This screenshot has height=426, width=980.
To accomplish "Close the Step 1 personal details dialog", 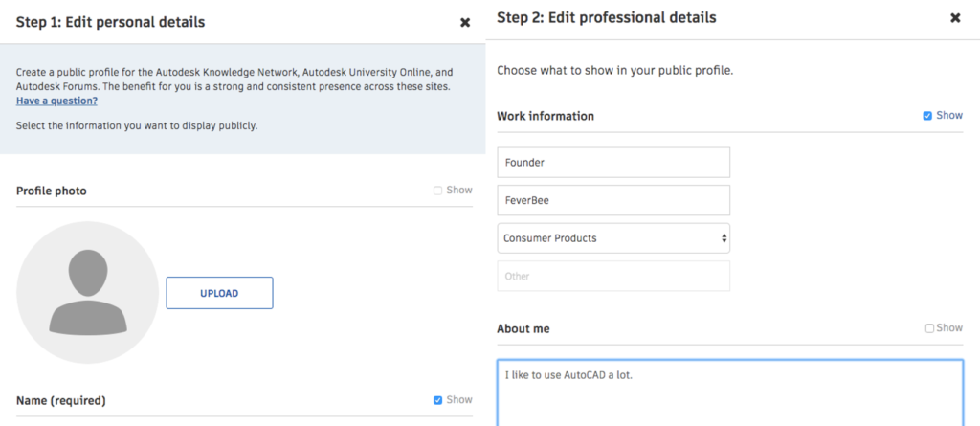I will [465, 22].
